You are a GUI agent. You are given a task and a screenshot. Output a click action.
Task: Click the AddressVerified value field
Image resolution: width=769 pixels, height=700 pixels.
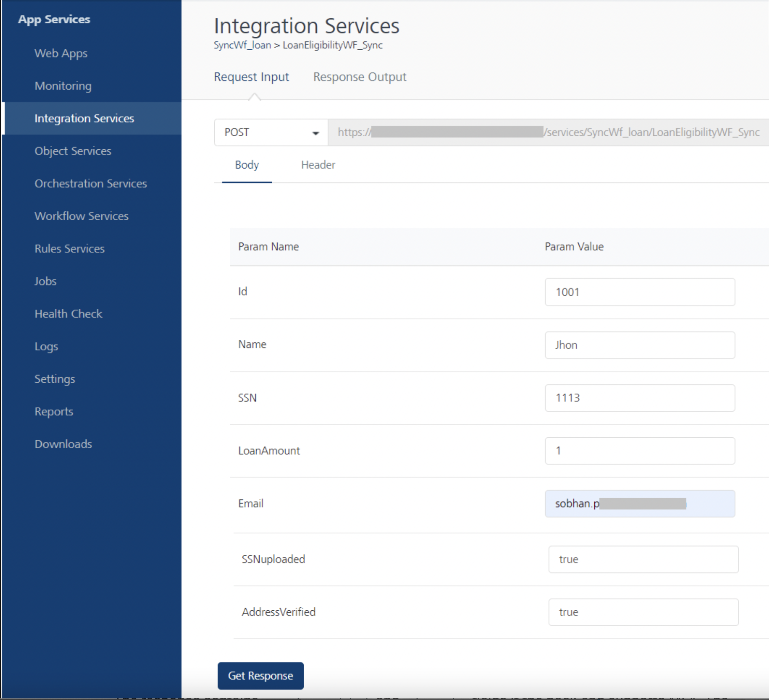click(643, 612)
